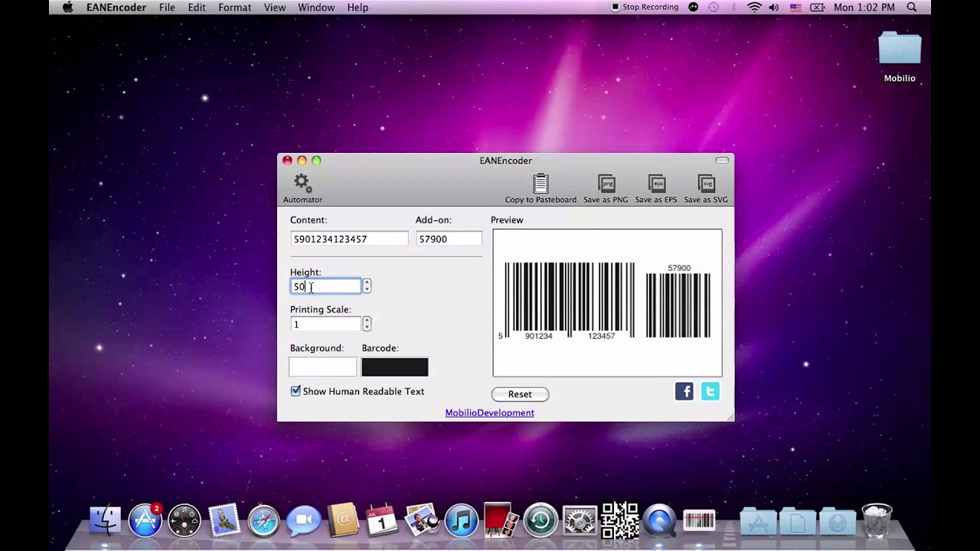This screenshot has width=980, height=551.
Task: Open Downloads folder stack in dock
Action: point(838,522)
